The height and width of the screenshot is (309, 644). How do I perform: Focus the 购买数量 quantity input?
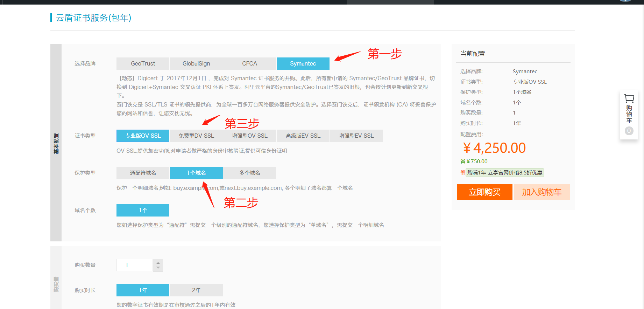135,265
